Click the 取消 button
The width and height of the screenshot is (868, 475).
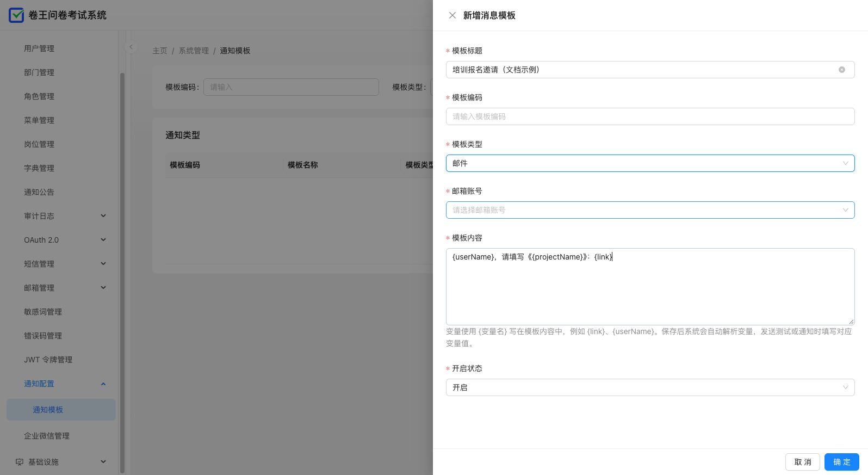tap(802, 462)
